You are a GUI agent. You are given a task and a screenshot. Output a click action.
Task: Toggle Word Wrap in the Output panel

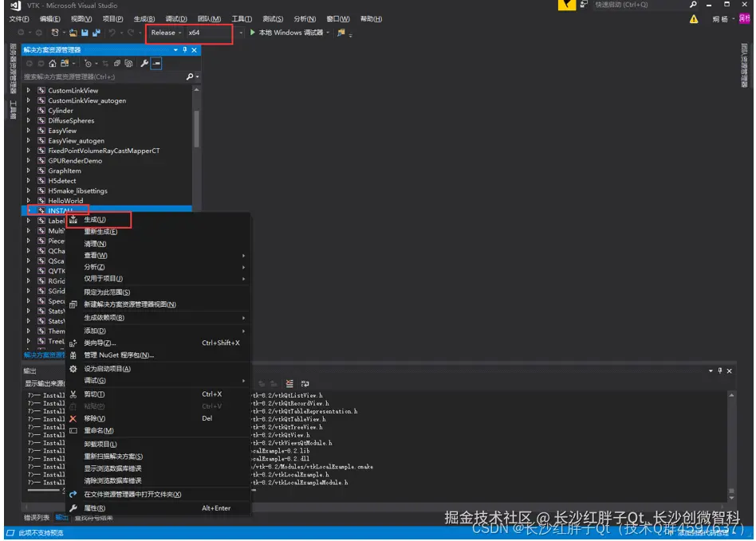(305, 383)
